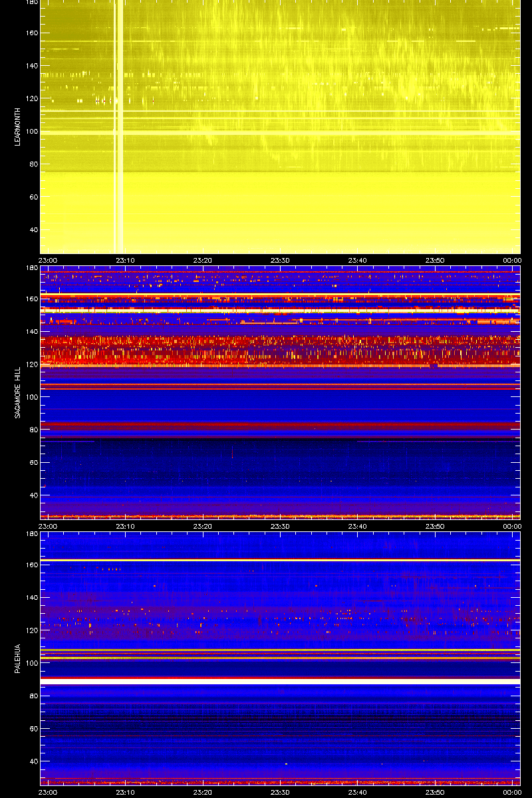Select 23:10 time label under Learmonth plot

(x=126, y=261)
